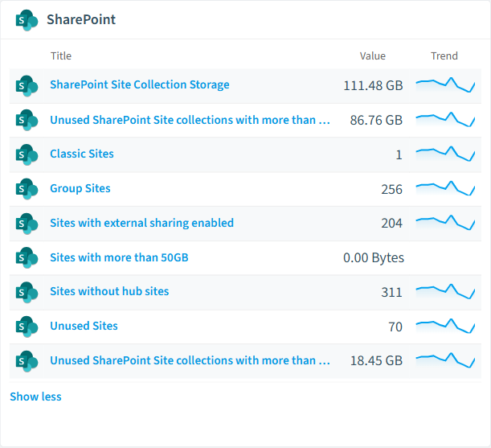Click the SharePoint logo in the card header

tap(27, 20)
